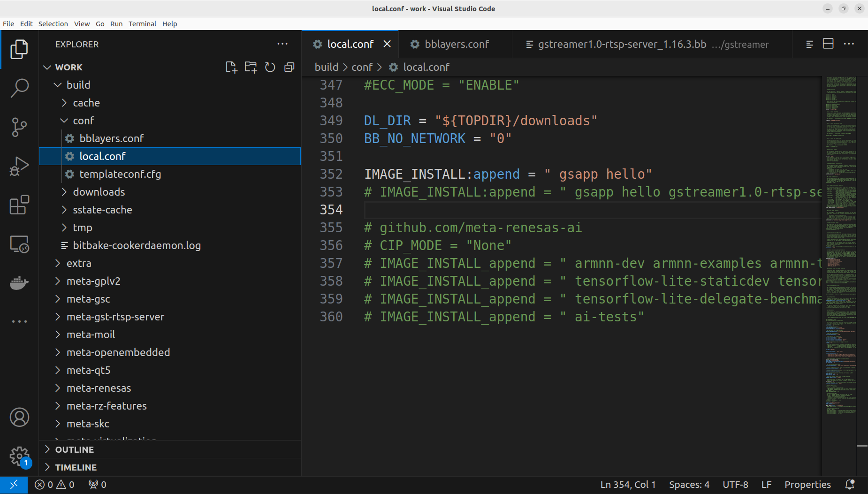The image size is (868, 494).
Task: Open the Terminal menu
Action: click(142, 23)
